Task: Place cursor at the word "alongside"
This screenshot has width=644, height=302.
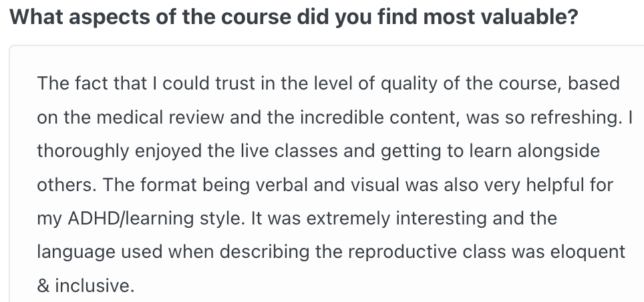Action: [x=558, y=152]
